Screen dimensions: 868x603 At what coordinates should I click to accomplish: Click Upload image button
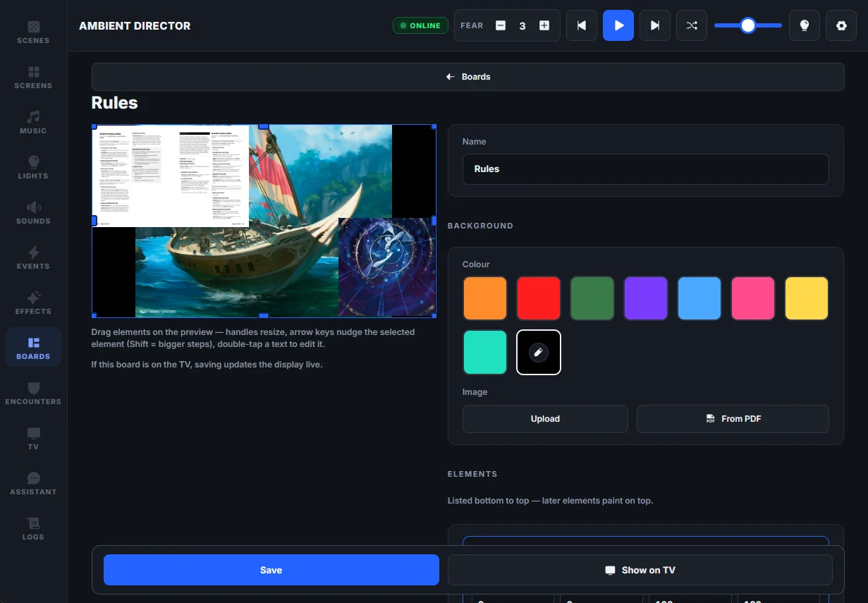click(x=545, y=419)
